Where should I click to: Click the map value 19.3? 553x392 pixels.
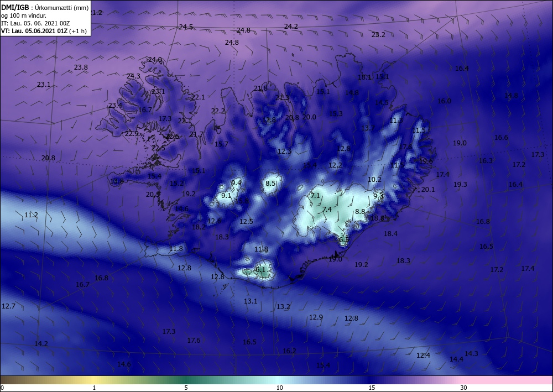click(x=460, y=184)
